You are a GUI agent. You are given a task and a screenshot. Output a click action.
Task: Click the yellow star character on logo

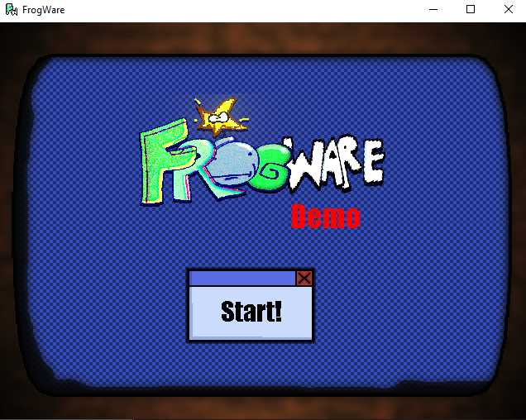pyautogui.click(x=222, y=117)
